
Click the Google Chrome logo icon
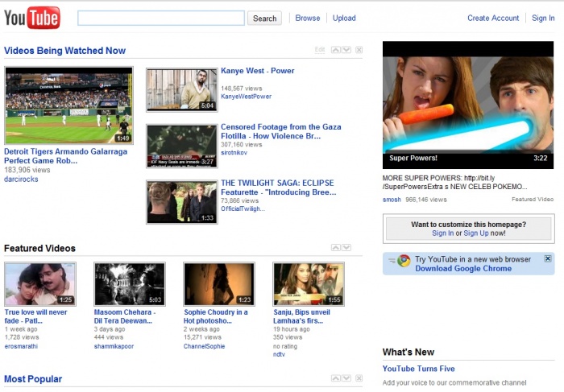tap(404, 261)
